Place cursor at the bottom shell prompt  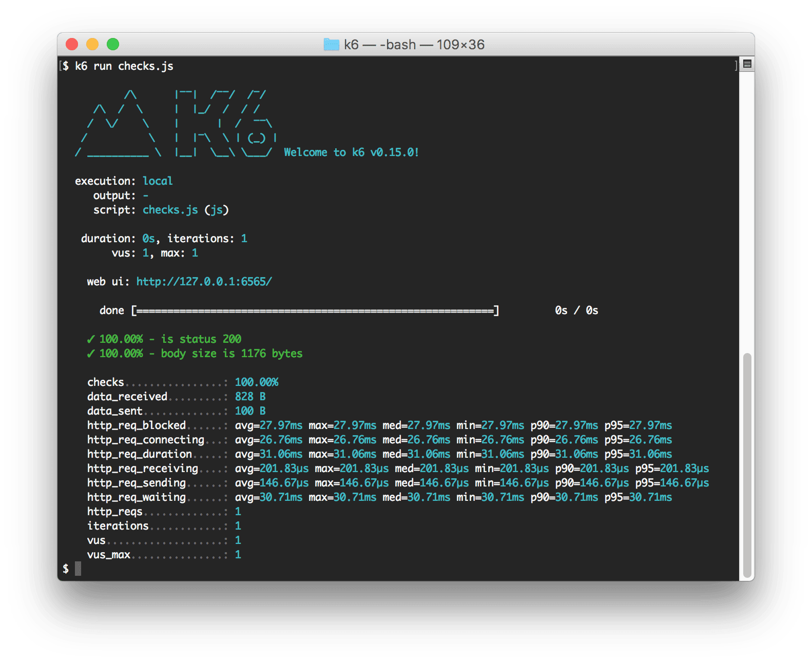(x=78, y=569)
